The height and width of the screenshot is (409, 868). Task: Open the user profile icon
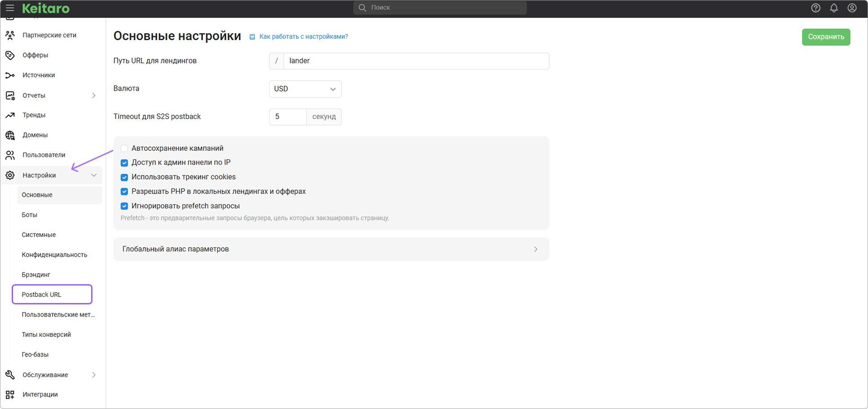(x=852, y=8)
